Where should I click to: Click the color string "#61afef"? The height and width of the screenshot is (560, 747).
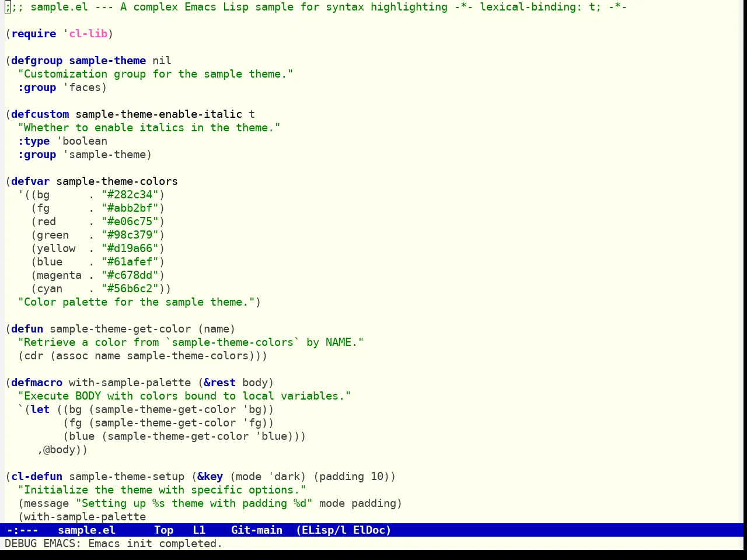pyautogui.click(x=130, y=262)
